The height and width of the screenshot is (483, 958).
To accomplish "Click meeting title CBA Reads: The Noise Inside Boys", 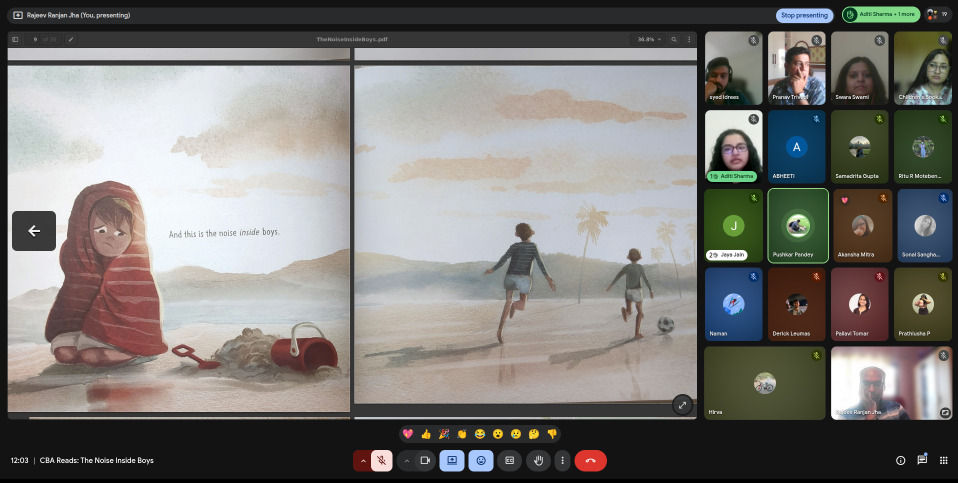I will tap(97, 460).
